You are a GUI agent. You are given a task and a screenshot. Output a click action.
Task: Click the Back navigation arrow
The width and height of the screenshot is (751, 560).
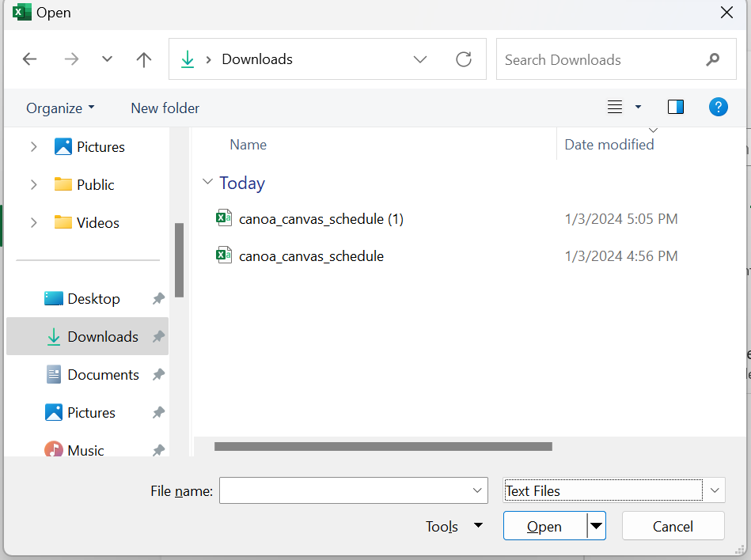click(30, 59)
